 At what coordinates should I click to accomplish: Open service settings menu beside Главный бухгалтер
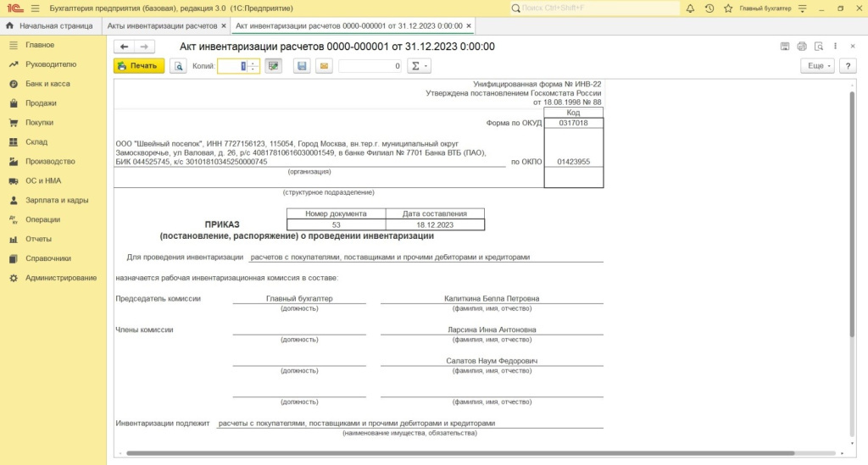point(802,8)
